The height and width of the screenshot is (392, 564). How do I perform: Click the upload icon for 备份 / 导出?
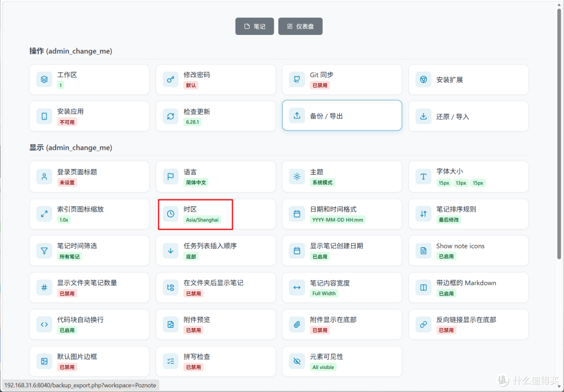coord(297,115)
